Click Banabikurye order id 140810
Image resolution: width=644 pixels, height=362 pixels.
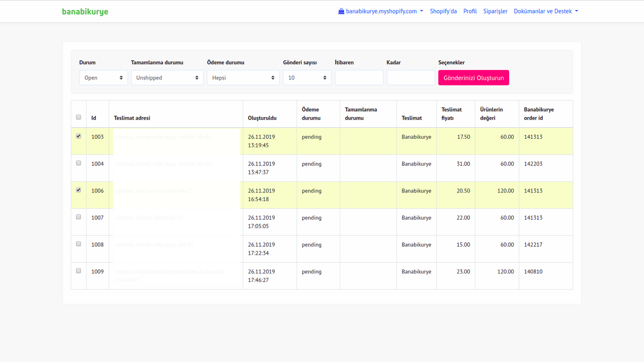(x=533, y=271)
